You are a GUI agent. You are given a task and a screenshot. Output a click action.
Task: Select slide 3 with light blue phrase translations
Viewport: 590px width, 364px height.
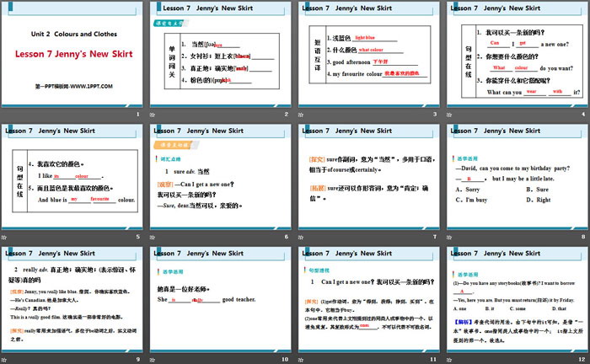(x=369, y=55)
